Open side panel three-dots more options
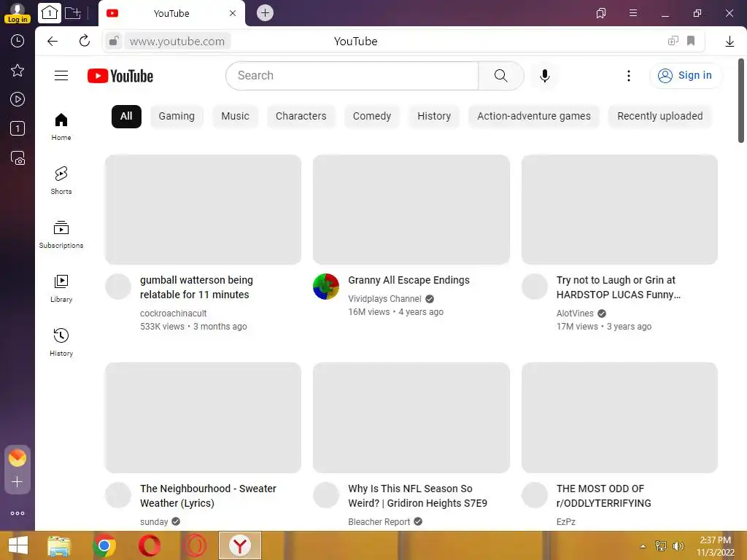This screenshot has height=560, width=747. tap(18, 513)
